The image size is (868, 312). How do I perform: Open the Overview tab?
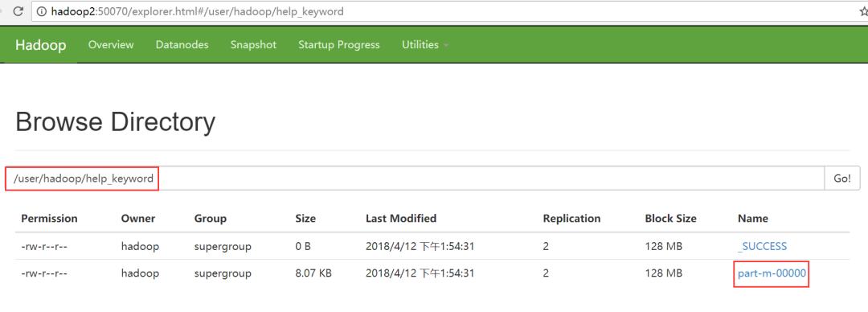(x=111, y=45)
